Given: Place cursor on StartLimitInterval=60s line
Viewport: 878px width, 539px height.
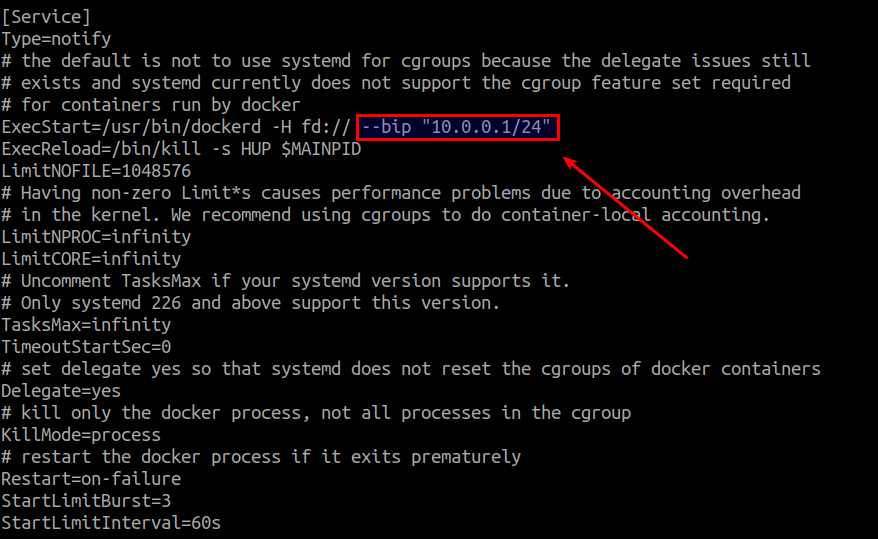Looking at the screenshot, I should [111, 523].
